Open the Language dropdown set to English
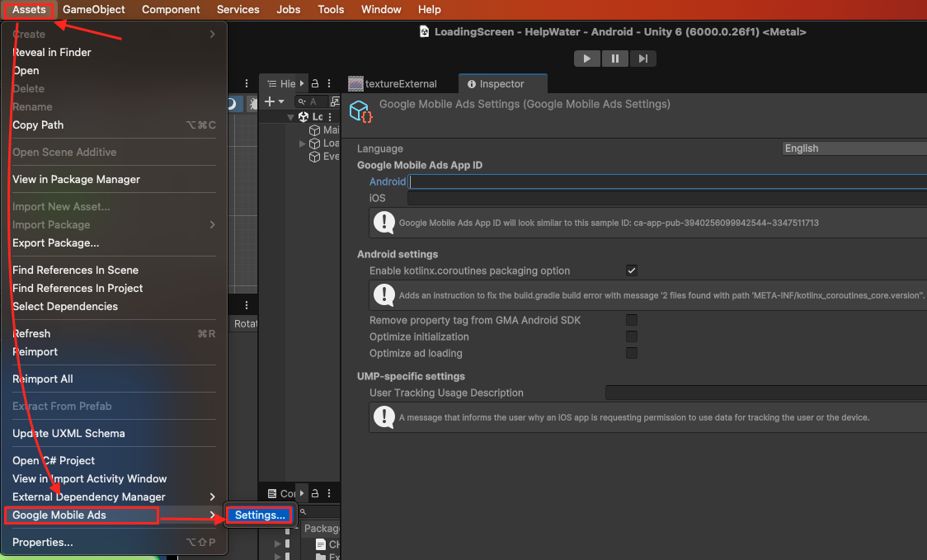Screen dimensions: 927x560 pos(854,148)
